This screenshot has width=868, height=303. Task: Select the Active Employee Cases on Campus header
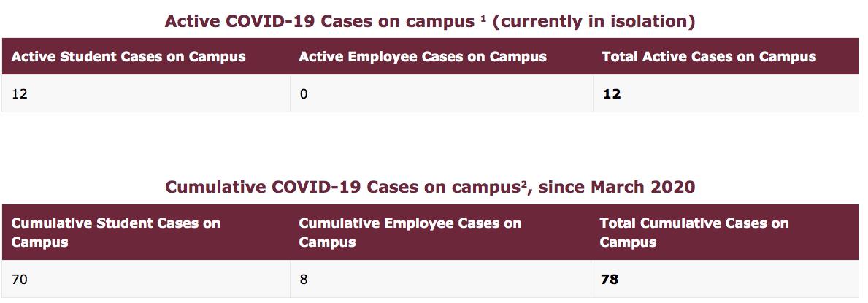[x=423, y=56]
